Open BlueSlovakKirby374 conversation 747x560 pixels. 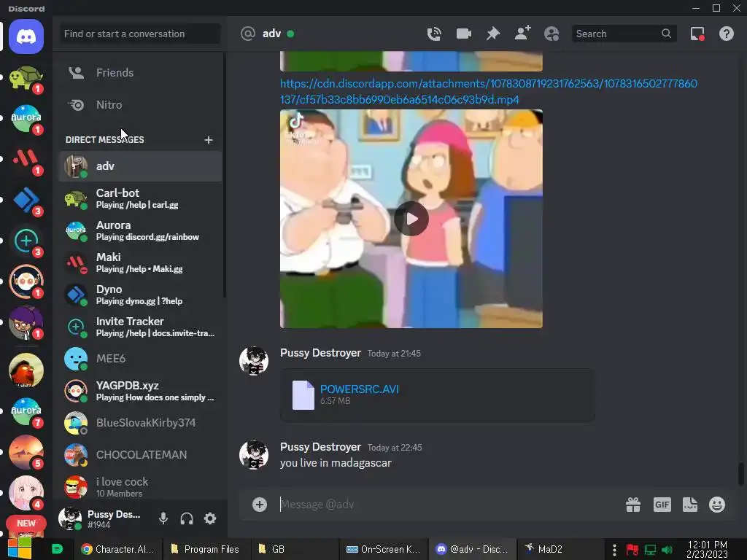coord(141,423)
